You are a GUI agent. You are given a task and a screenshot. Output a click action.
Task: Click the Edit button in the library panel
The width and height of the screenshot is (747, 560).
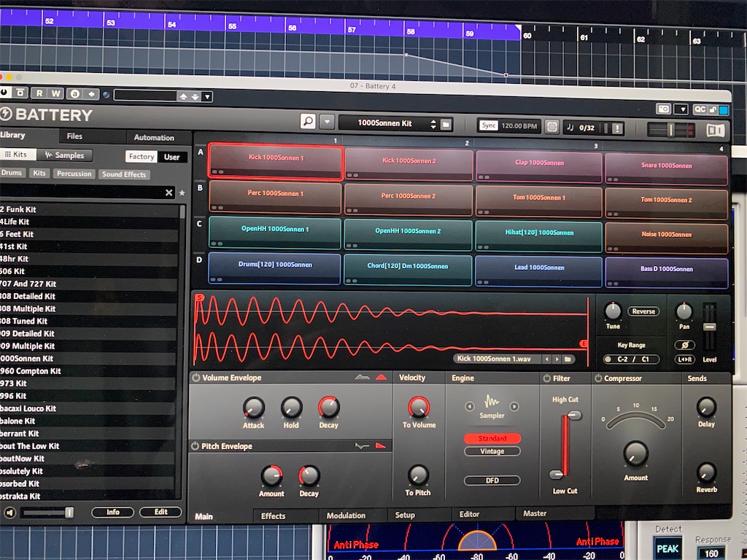(160, 512)
